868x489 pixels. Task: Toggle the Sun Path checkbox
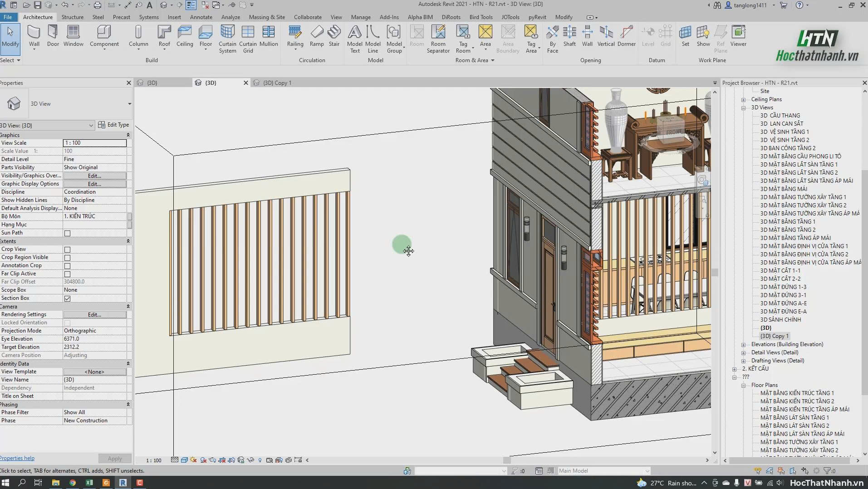point(67,233)
